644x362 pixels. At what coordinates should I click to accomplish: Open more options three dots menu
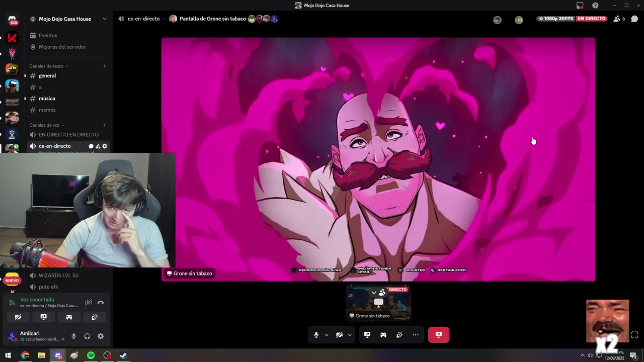(416, 335)
